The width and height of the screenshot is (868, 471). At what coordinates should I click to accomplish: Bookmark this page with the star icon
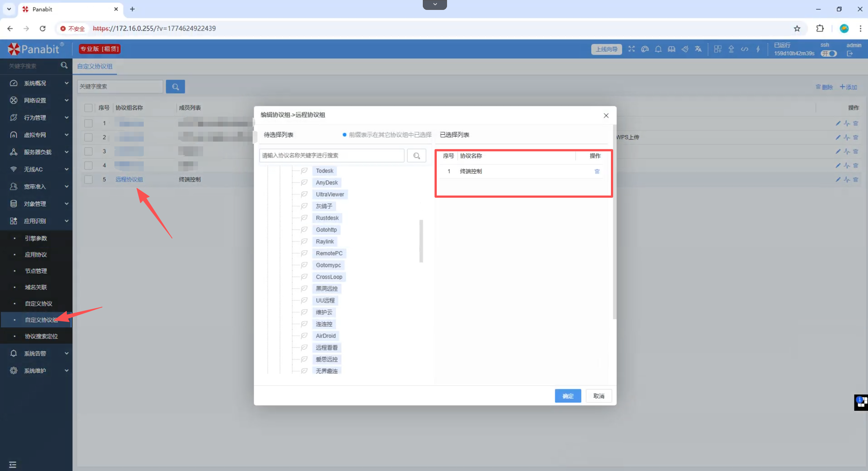pos(797,29)
